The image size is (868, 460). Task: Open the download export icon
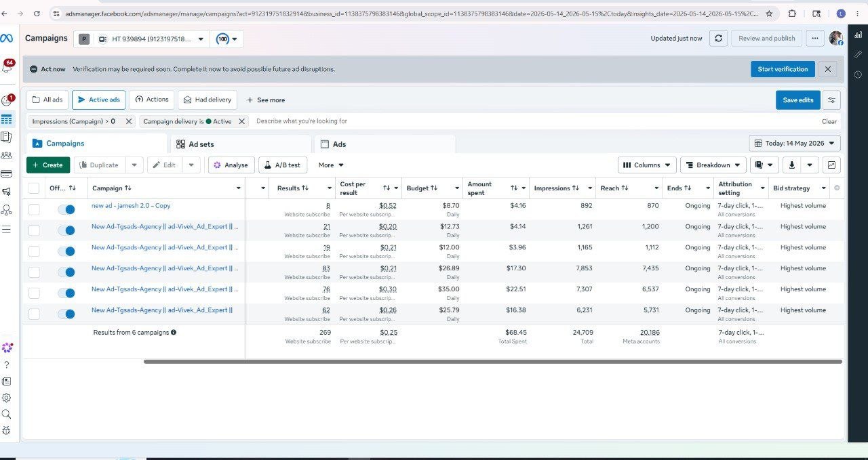791,165
